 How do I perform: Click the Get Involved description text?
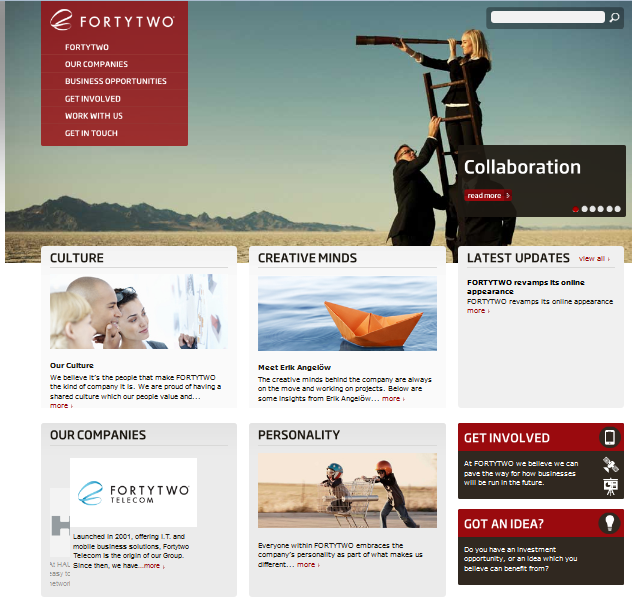(521, 473)
